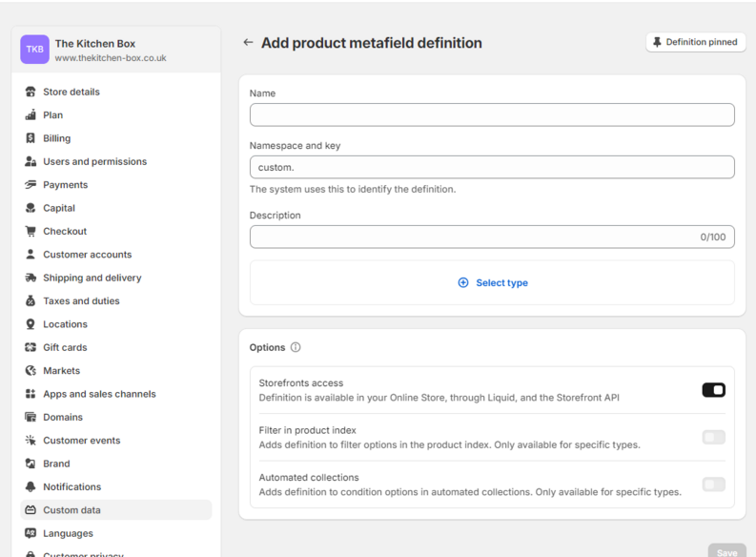Viewport: 756px width, 557px height.
Task: Click the Billing dollar icon
Action: [31, 138]
